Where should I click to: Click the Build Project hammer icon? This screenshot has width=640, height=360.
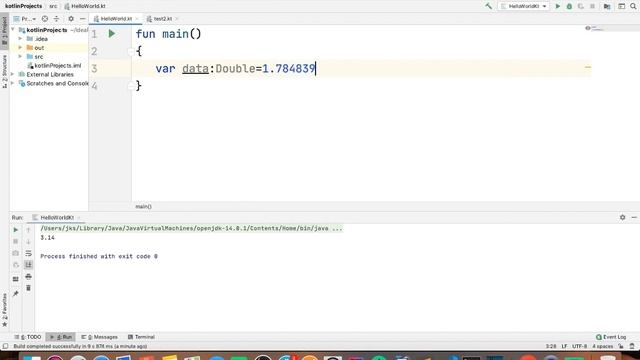488,6
